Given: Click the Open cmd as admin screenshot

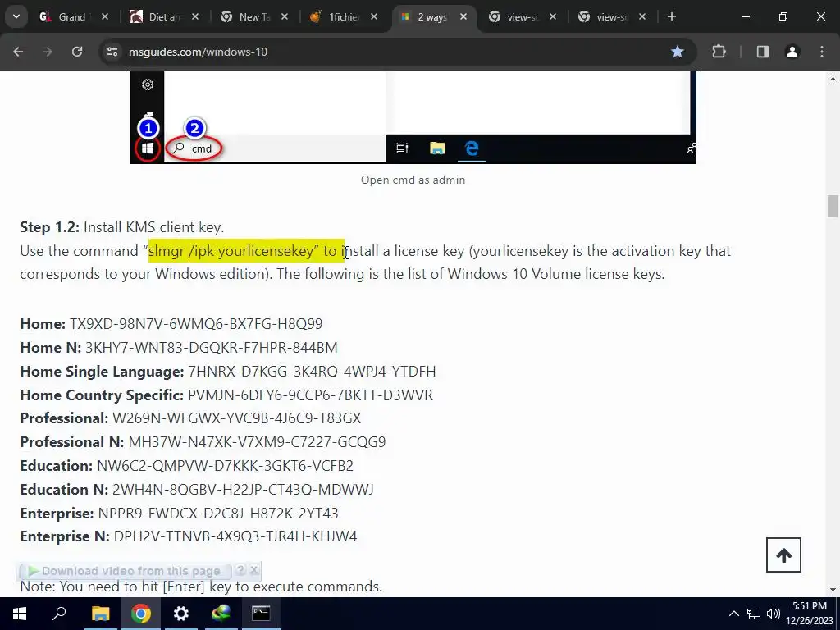Looking at the screenshot, I should [x=413, y=117].
